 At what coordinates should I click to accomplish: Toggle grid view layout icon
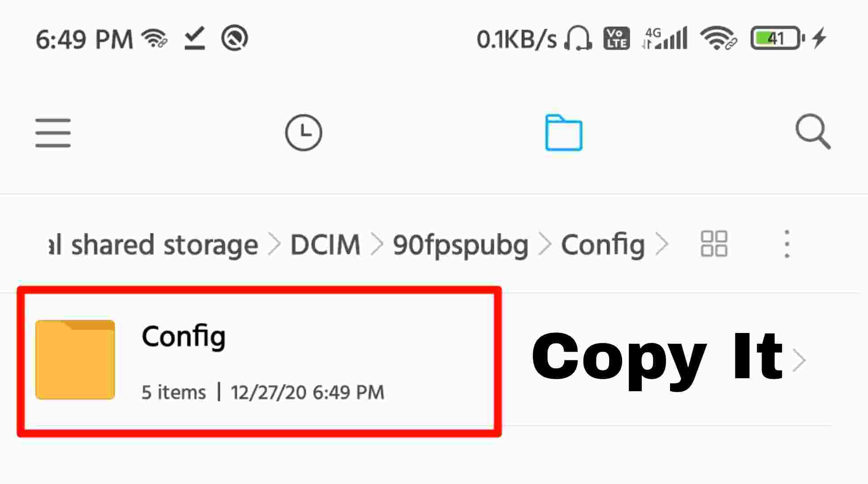[714, 244]
